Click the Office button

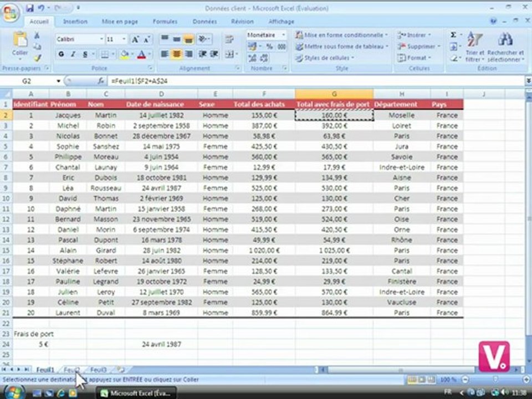pos(10,13)
